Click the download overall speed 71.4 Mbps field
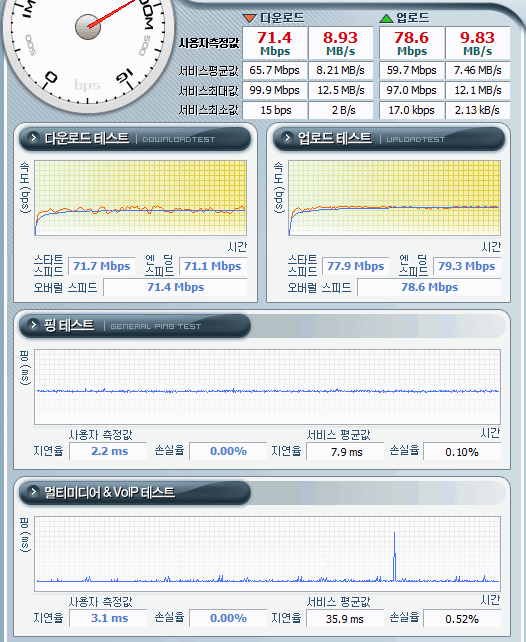526x642 pixels. (175, 287)
